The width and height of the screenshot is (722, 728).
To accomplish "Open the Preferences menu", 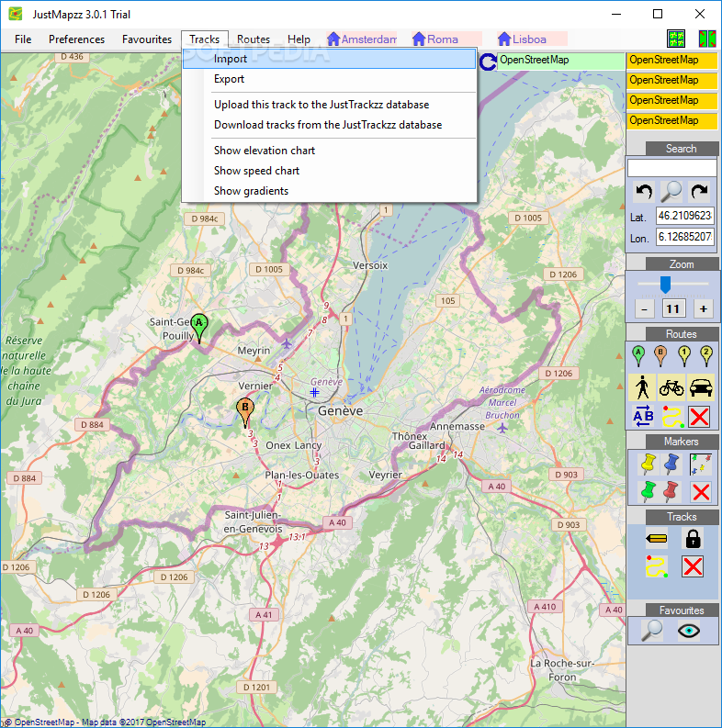I will point(76,39).
